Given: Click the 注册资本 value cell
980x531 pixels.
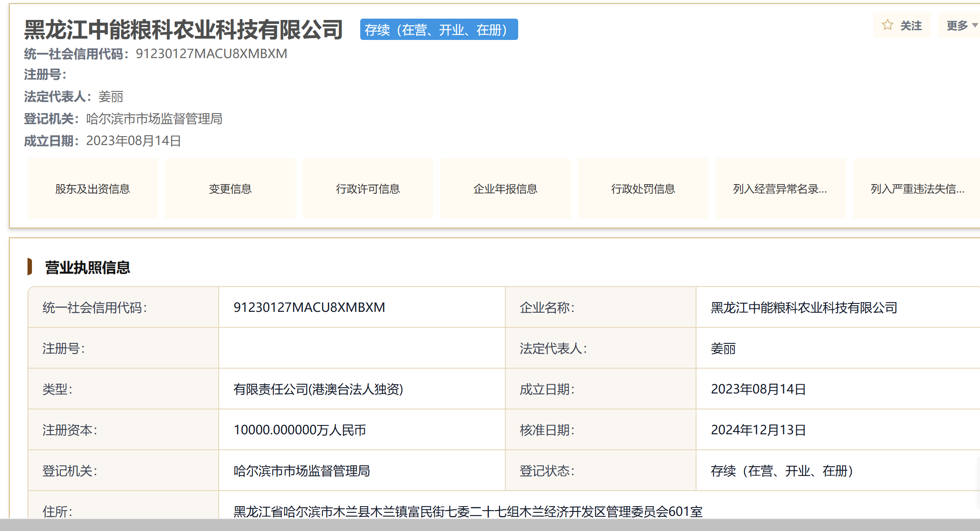Looking at the screenshot, I should 299,430.
